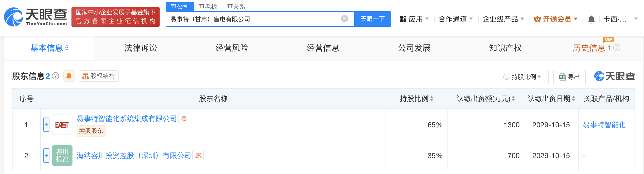
Task: Switch to the 法律诉讼 tab
Action: pyautogui.click(x=141, y=48)
